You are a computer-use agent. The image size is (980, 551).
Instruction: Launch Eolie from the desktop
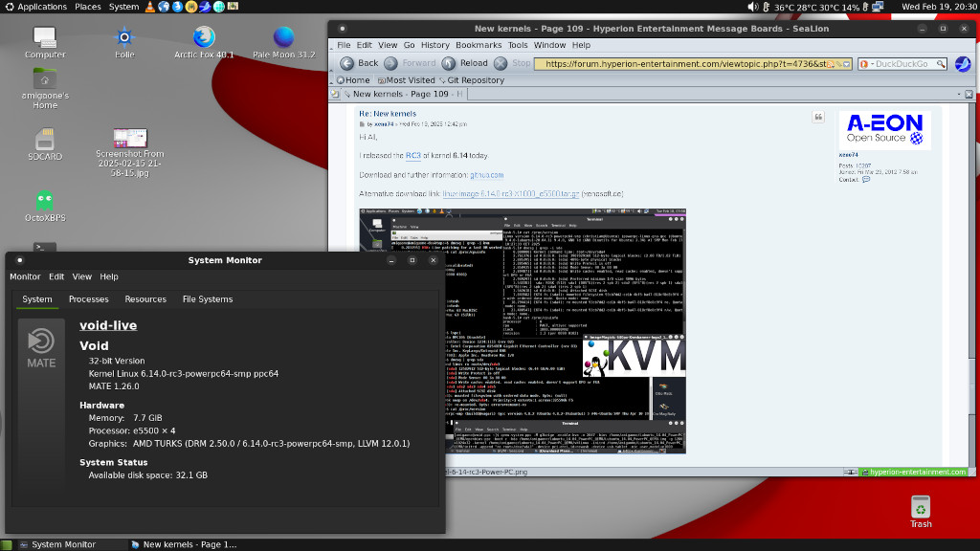tap(124, 42)
